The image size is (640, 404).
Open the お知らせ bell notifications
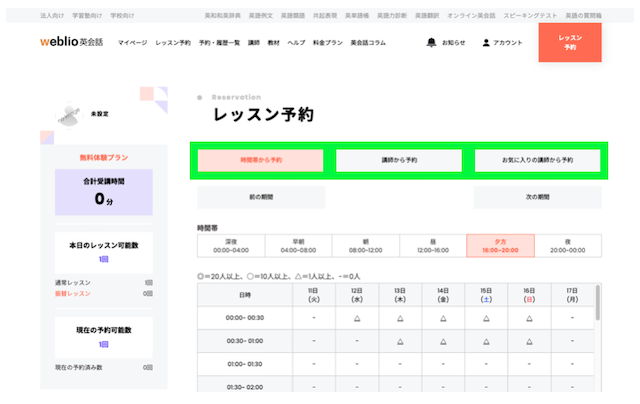pyautogui.click(x=446, y=42)
